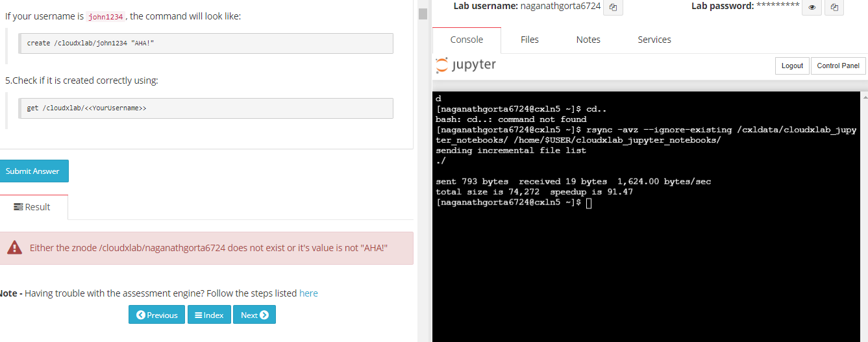Open the Result tab
The width and height of the screenshot is (868, 342).
(32, 207)
